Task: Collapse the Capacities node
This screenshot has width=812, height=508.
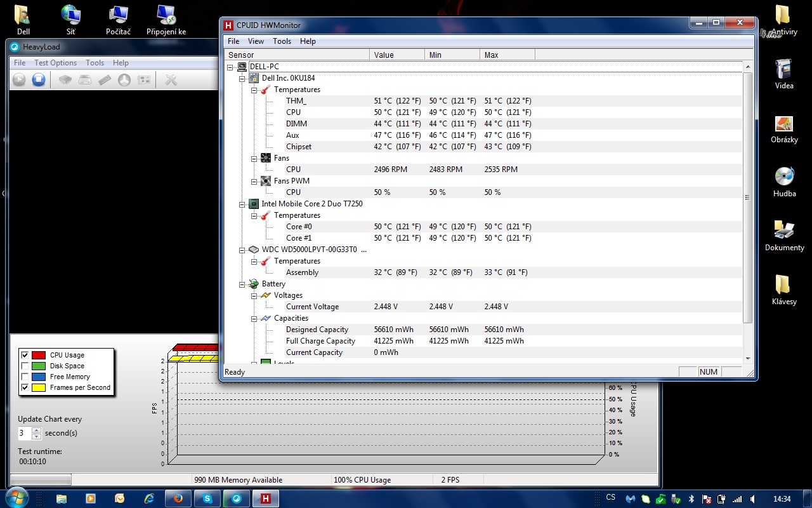Action: [254, 318]
